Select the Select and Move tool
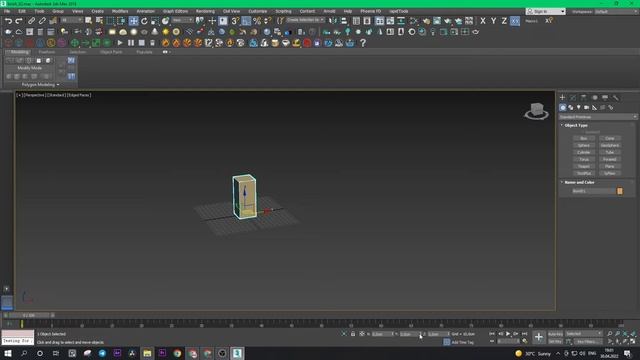The height and width of the screenshot is (360, 640). (x=133, y=21)
